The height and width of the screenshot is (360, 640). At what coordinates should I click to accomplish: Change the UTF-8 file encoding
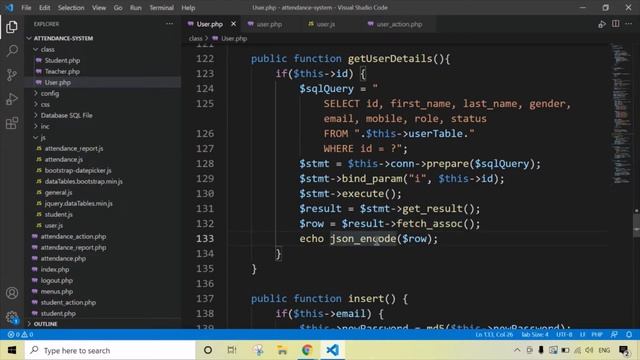point(564,335)
